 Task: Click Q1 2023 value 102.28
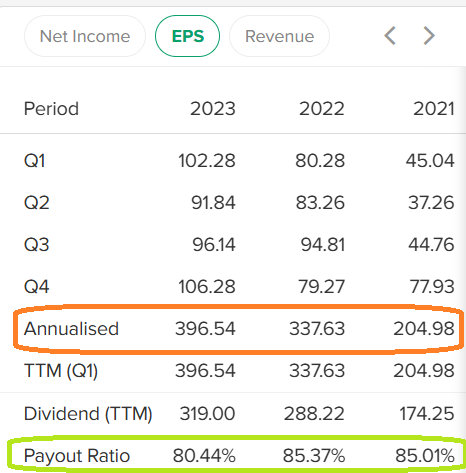point(207,161)
